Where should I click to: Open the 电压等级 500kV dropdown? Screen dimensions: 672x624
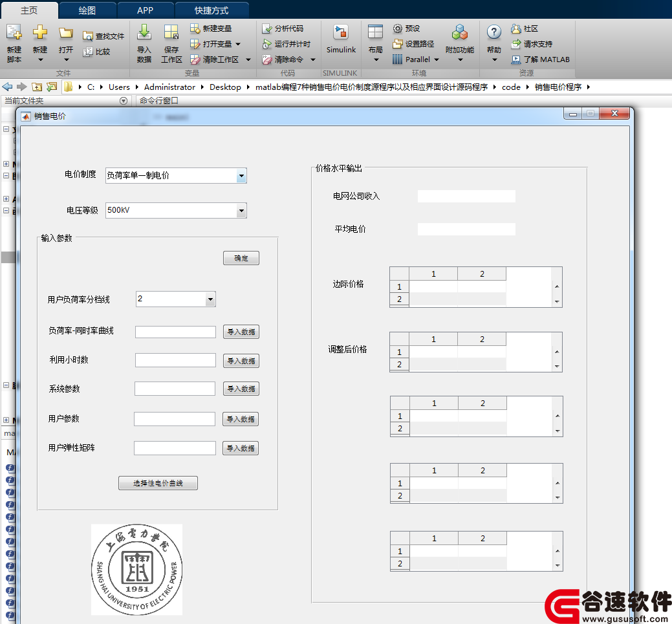(x=242, y=210)
